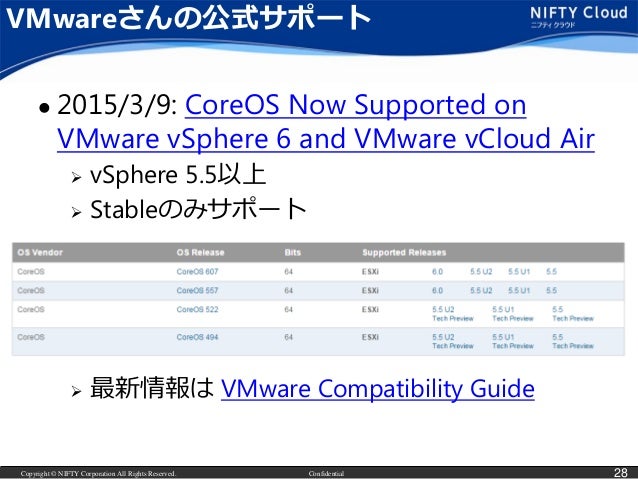Open 5.5 U2 in the CoreOS 607 row
638x479 pixels.
(481, 271)
